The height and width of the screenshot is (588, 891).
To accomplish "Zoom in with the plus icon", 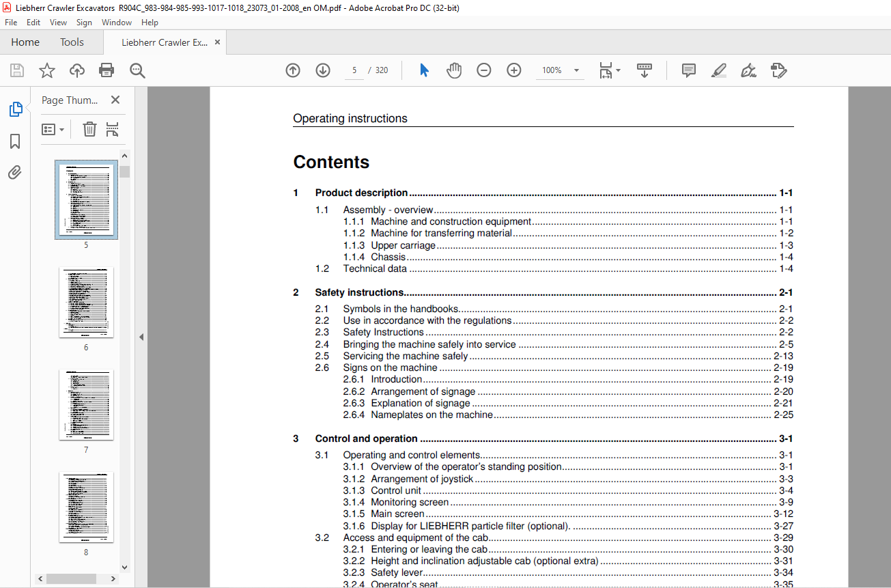I will (x=514, y=70).
